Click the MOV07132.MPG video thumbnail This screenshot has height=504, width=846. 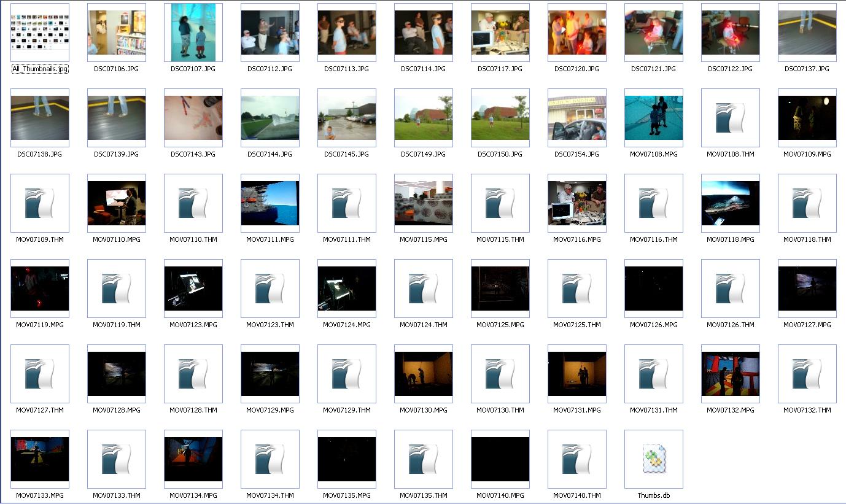(731, 374)
